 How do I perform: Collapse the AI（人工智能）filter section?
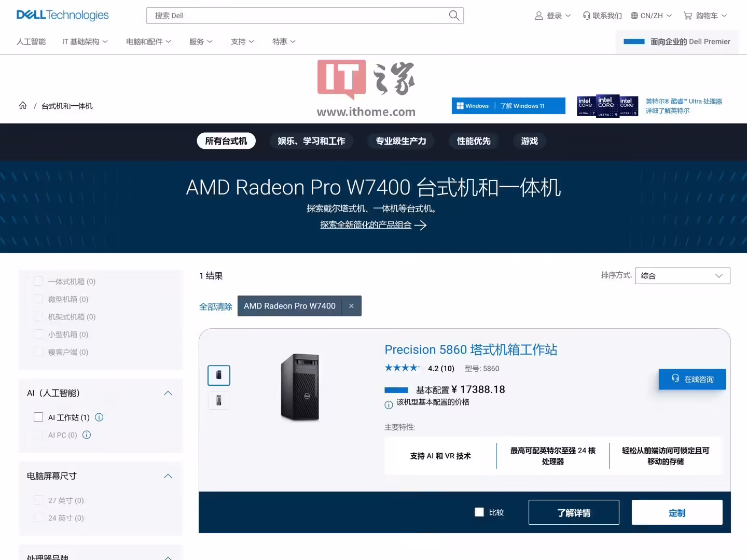168,393
